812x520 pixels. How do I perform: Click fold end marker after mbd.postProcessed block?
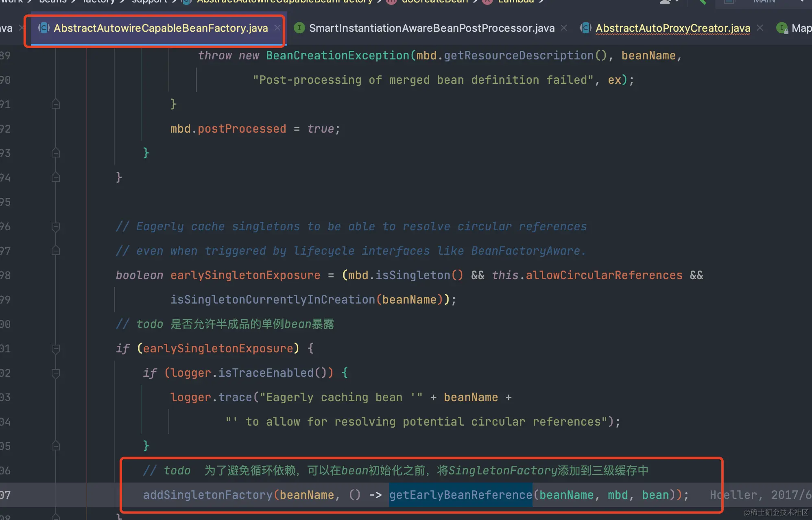[x=56, y=153]
